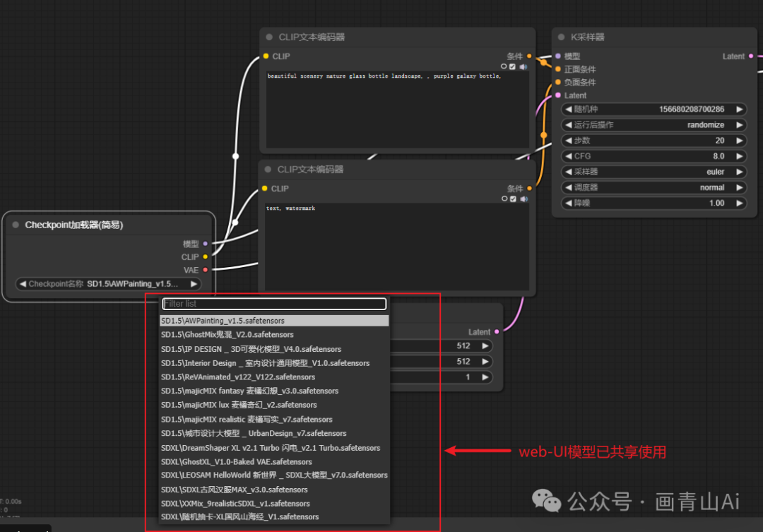Open the 采样器 euler selector

[654, 172]
